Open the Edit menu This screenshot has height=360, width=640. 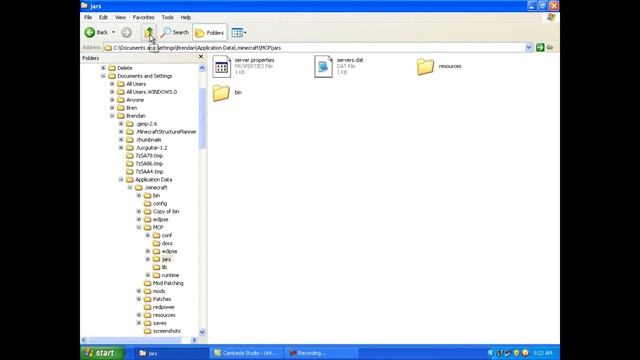coord(103,18)
